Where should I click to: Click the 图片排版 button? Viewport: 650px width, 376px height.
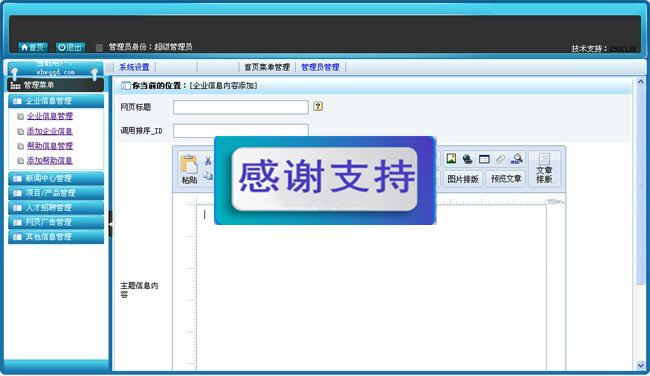pyautogui.click(x=463, y=179)
